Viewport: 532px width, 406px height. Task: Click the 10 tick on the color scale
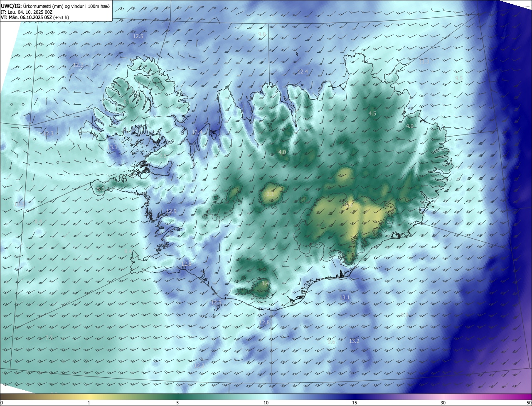click(x=266, y=403)
